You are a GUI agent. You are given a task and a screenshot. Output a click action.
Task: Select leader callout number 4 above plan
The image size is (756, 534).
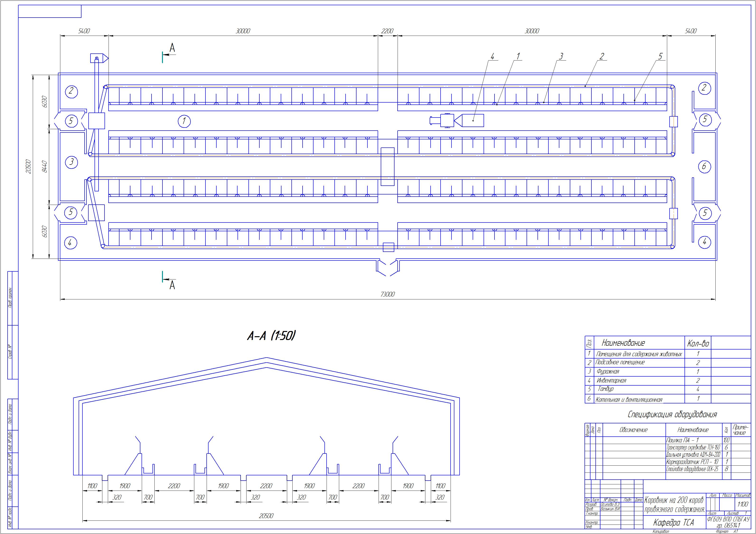tap(492, 57)
